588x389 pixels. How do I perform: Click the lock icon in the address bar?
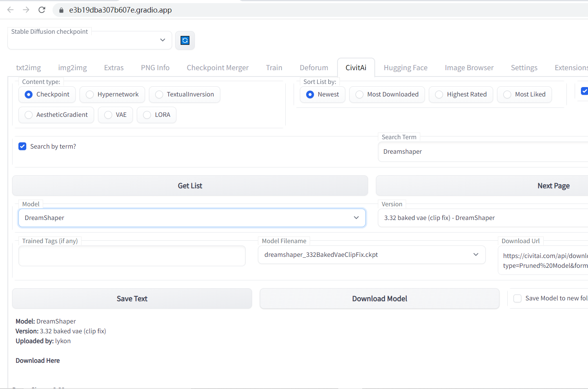[x=61, y=10]
